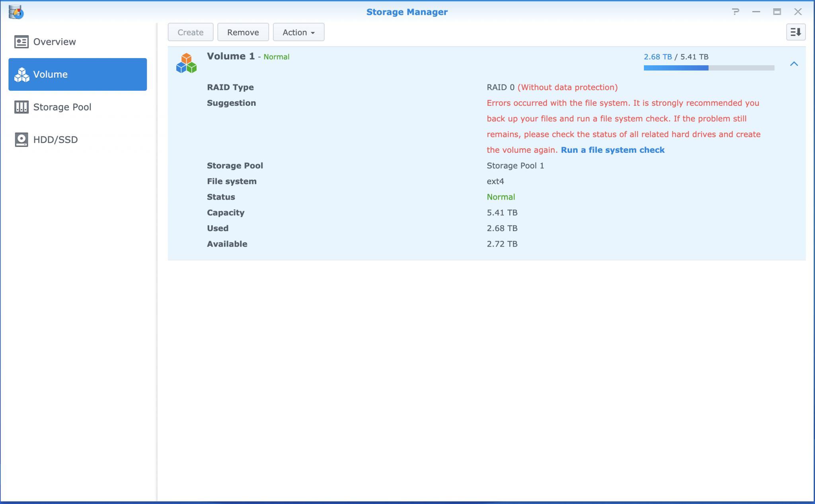Click the RAID Type label
This screenshot has height=504, width=815.
click(x=230, y=87)
